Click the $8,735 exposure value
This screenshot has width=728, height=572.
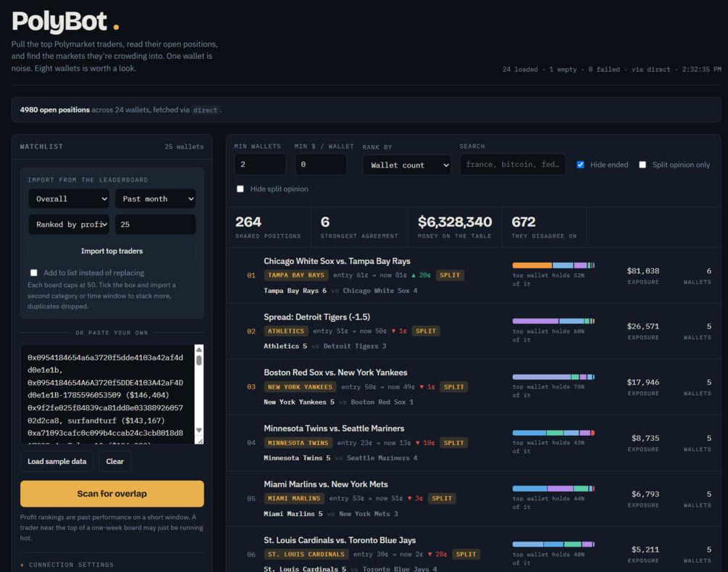(x=645, y=438)
